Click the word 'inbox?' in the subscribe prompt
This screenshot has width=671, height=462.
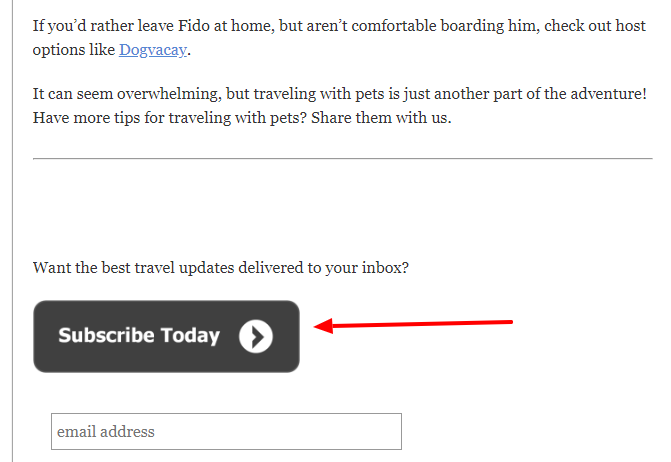tap(385, 268)
